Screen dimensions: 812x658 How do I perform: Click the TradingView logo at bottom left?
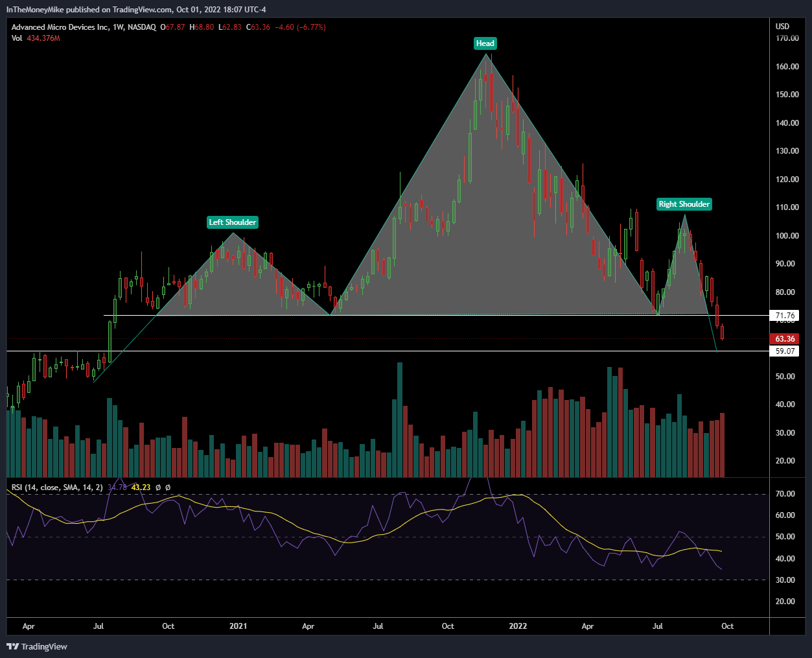pos(37,646)
